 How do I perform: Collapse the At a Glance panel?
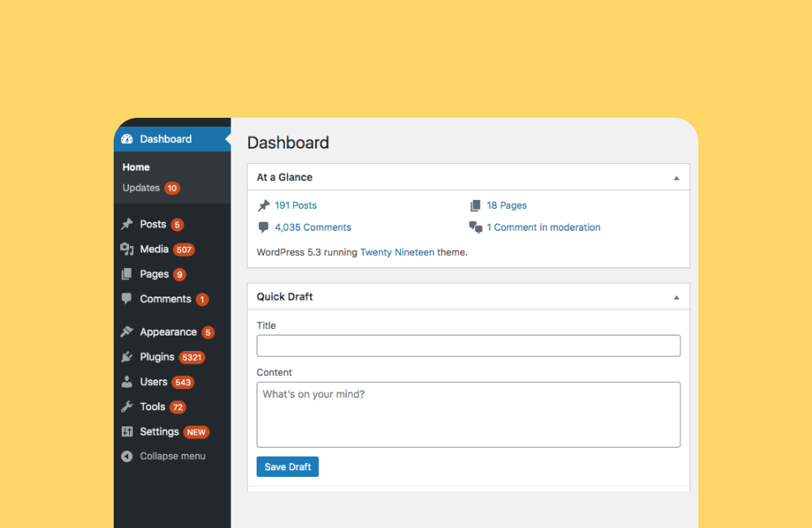pos(676,178)
